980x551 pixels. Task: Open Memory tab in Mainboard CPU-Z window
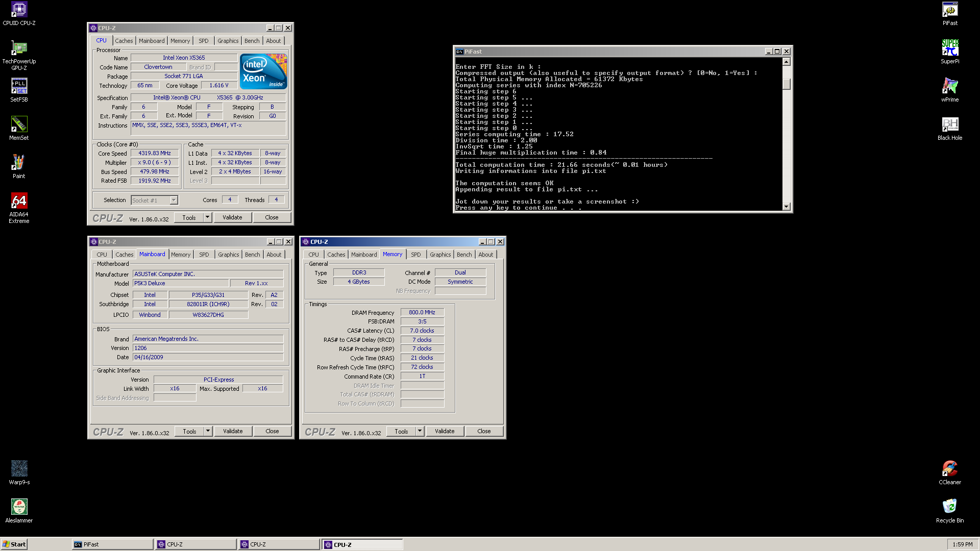point(181,255)
